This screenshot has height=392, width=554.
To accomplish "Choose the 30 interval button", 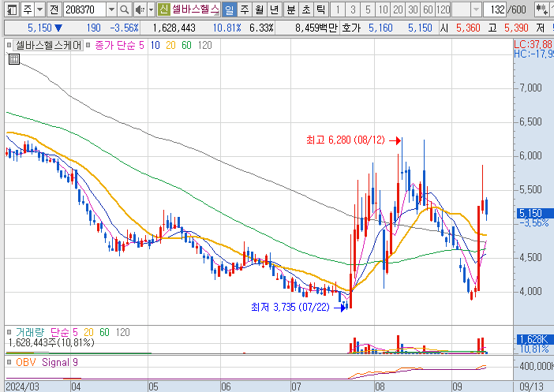I will coord(413,9).
